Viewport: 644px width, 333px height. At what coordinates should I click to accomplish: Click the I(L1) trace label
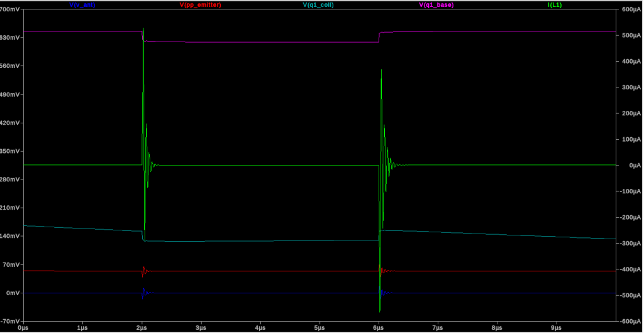coord(555,5)
